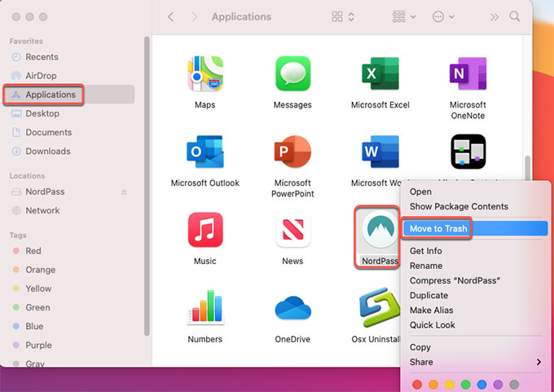554x392 pixels.
Task: Click Show Package Contents menu entry
Action: pos(459,207)
